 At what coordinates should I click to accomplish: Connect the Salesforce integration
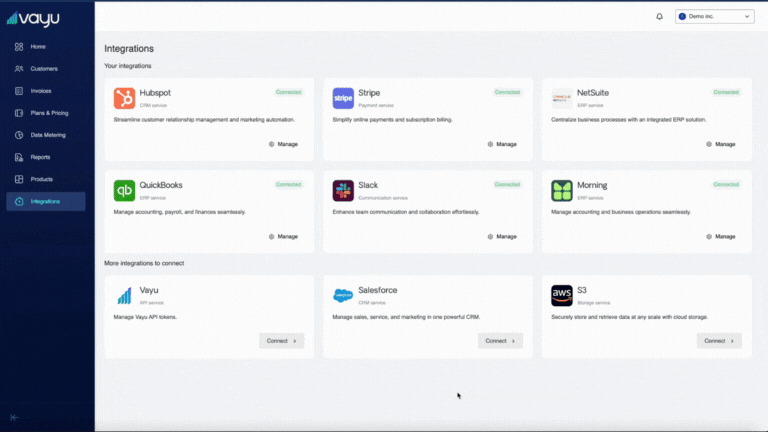pyautogui.click(x=500, y=341)
